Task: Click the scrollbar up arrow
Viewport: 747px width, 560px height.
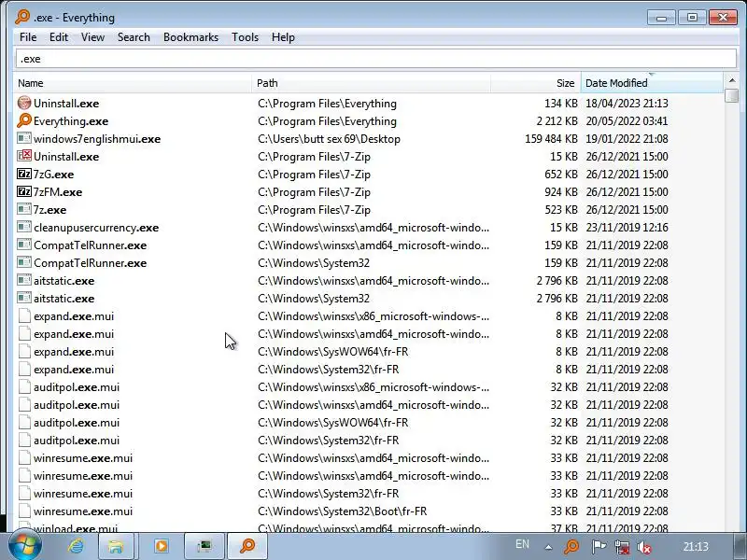Action: [x=732, y=80]
